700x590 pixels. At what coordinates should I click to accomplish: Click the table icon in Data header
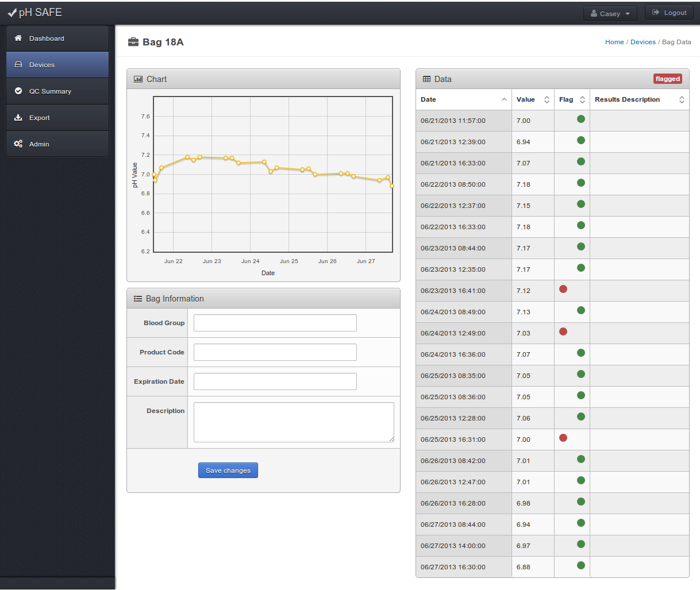[426, 79]
